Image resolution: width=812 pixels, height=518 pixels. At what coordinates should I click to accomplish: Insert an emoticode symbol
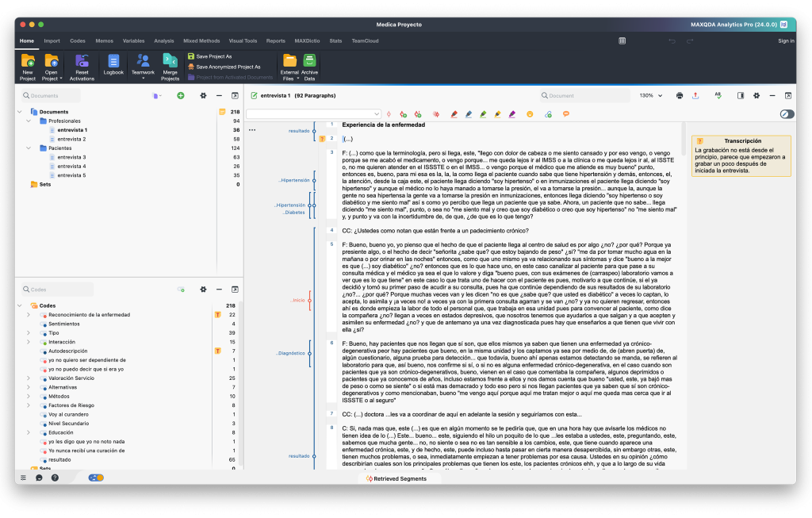tap(530, 114)
